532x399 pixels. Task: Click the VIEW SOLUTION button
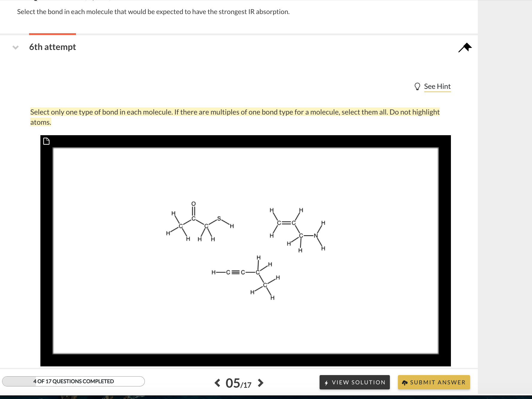click(354, 382)
